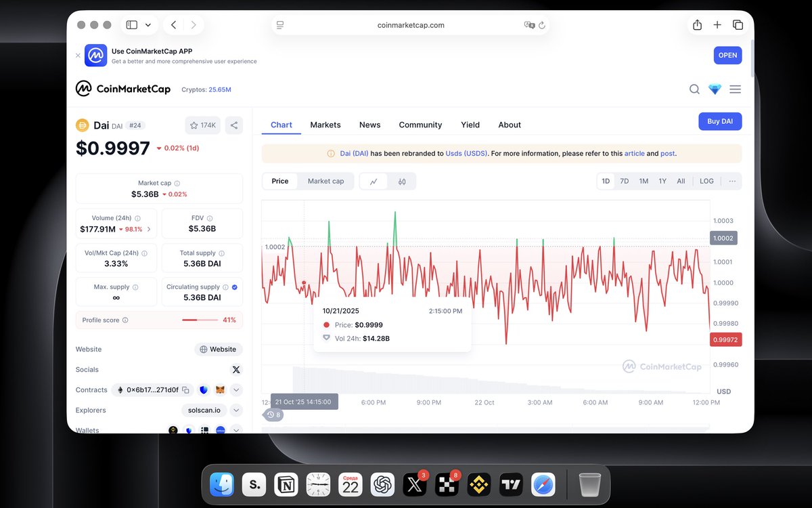Open Binance app from the dock
The width and height of the screenshot is (812, 508).
(479, 484)
